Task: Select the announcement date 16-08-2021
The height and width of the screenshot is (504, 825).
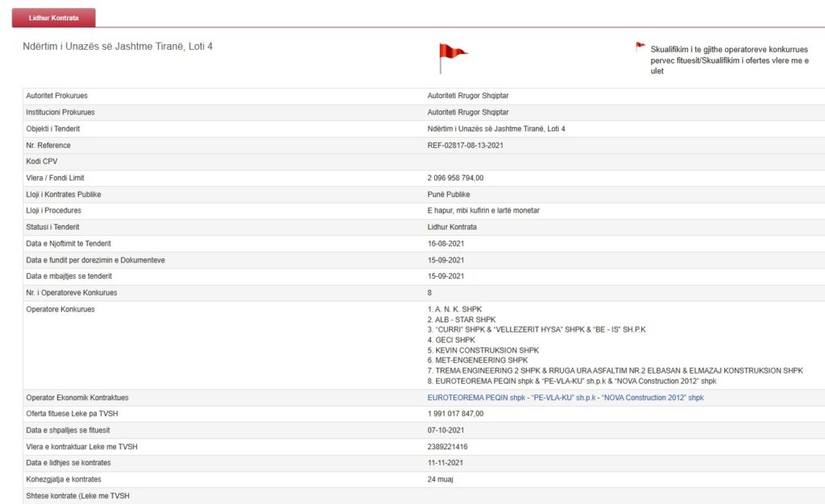Action: (x=446, y=244)
